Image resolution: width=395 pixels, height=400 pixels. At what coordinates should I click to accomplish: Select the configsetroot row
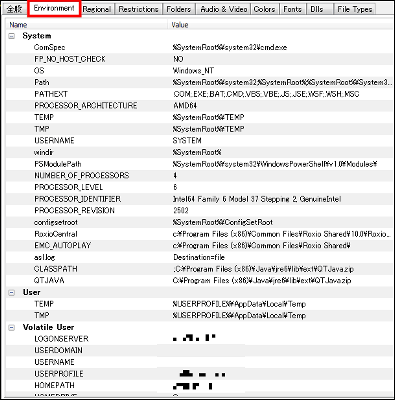tap(199, 222)
